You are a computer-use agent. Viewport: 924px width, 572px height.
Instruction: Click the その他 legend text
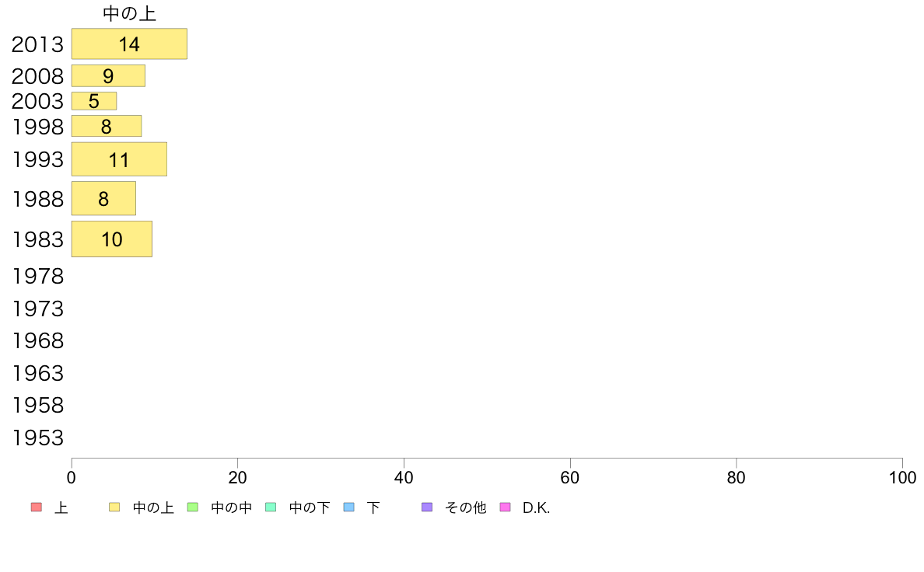[466, 507]
